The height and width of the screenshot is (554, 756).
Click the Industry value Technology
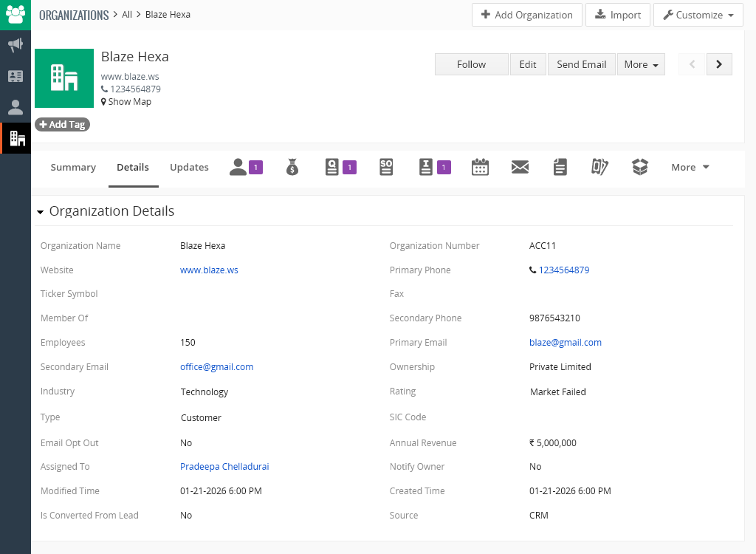[x=204, y=391]
